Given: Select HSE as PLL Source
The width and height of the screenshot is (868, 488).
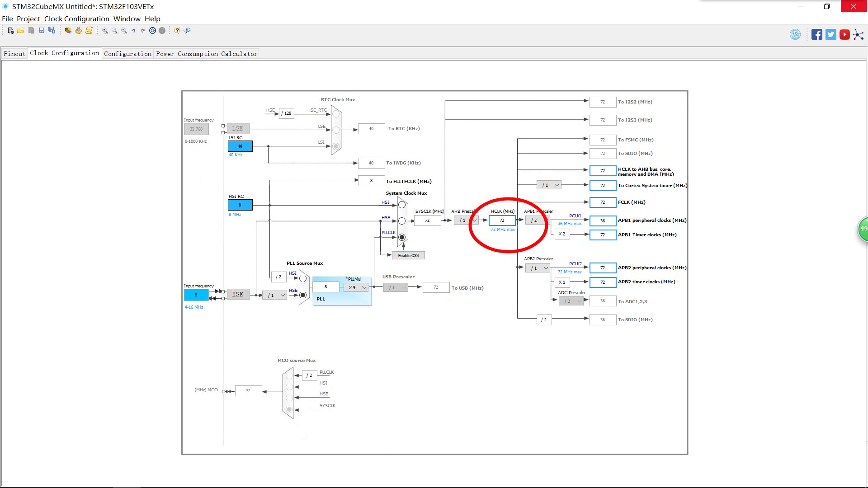Looking at the screenshot, I should (303, 295).
